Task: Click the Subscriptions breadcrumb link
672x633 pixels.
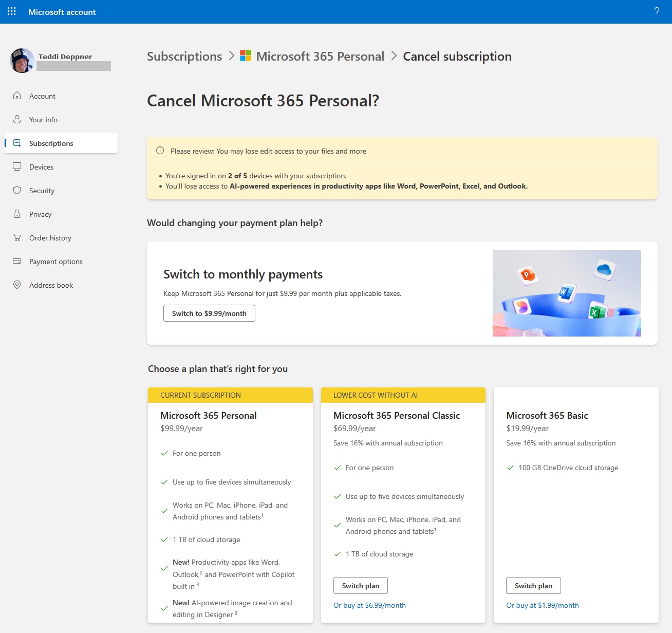Action: [x=184, y=56]
